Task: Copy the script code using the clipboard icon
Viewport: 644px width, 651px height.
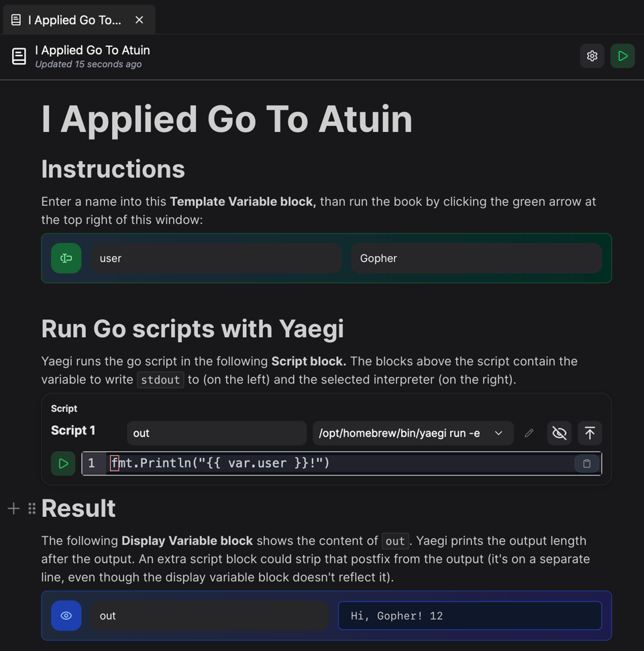Action: tap(586, 463)
